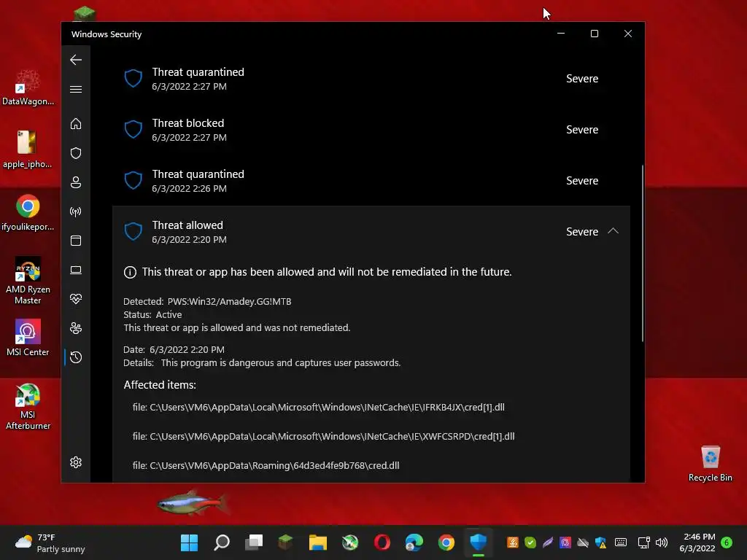This screenshot has height=560, width=747.
Task: Open File Explorer from taskbar
Action: (318, 542)
